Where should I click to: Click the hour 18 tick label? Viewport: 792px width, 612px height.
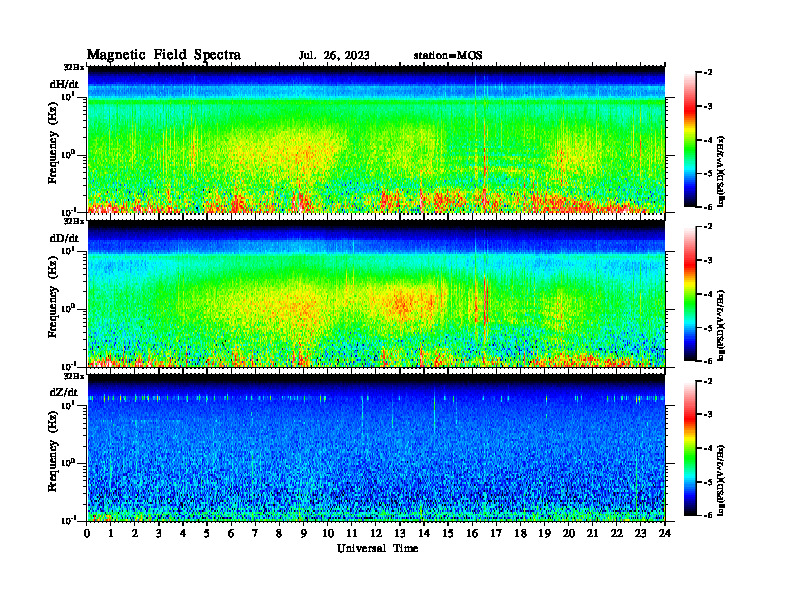(x=520, y=533)
